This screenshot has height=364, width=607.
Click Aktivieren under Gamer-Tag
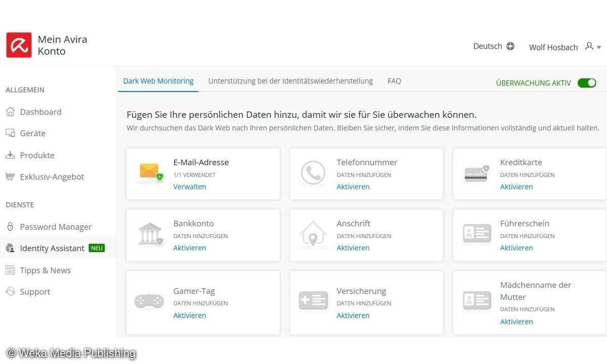point(190,315)
